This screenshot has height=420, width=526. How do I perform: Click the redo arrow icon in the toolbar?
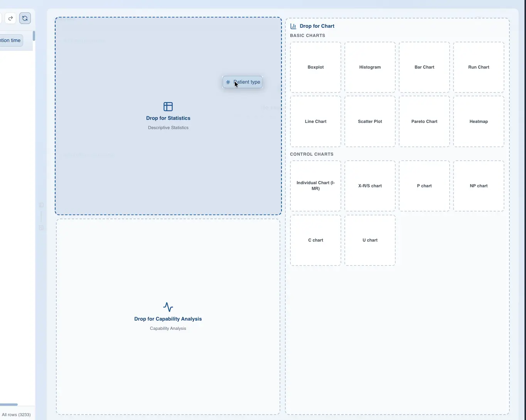pos(10,18)
